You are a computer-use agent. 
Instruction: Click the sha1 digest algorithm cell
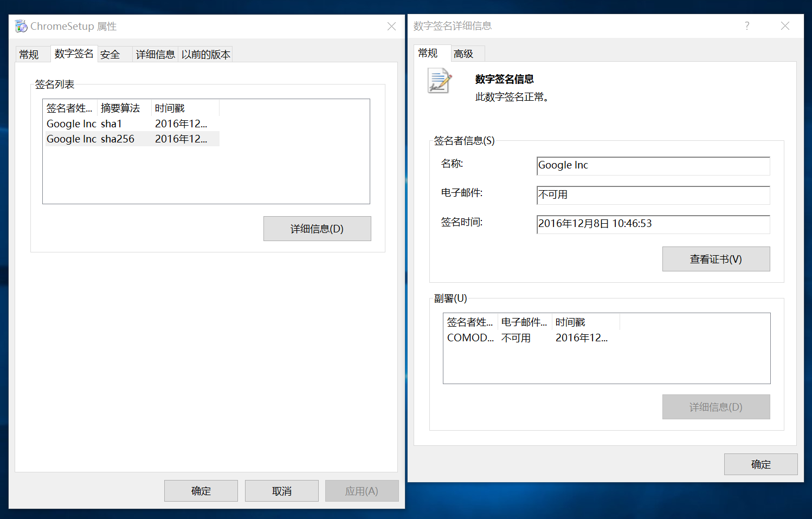tap(112, 124)
